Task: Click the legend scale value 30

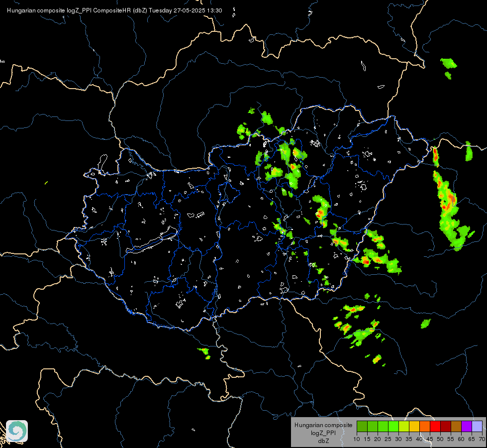Action: 398,439
